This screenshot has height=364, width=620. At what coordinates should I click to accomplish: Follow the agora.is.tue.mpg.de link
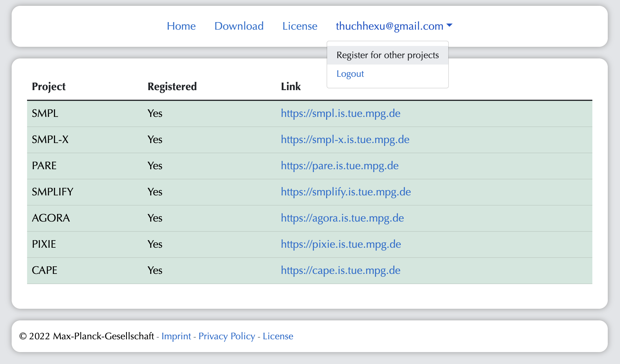click(x=342, y=218)
